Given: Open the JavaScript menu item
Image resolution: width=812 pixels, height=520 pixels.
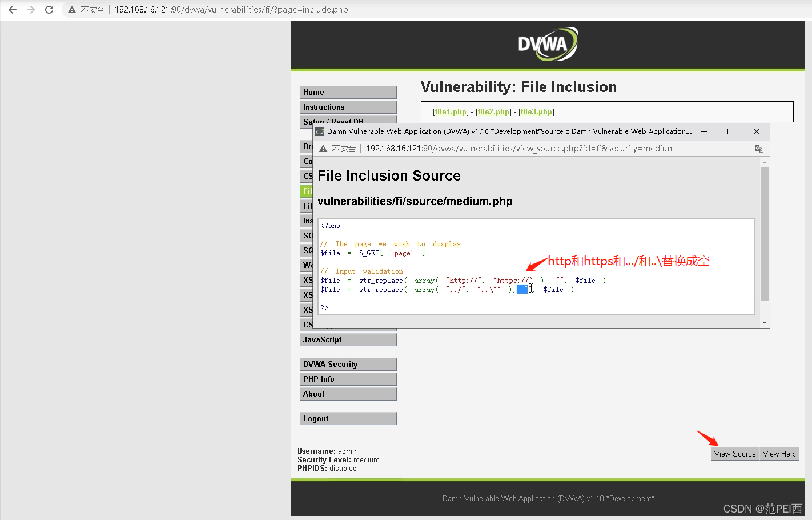Looking at the screenshot, I should coord(348,339).
